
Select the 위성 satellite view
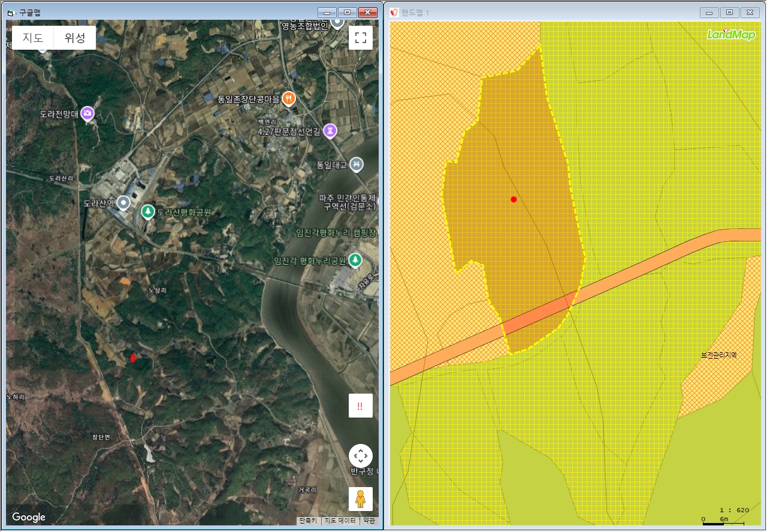click(75, 38)
